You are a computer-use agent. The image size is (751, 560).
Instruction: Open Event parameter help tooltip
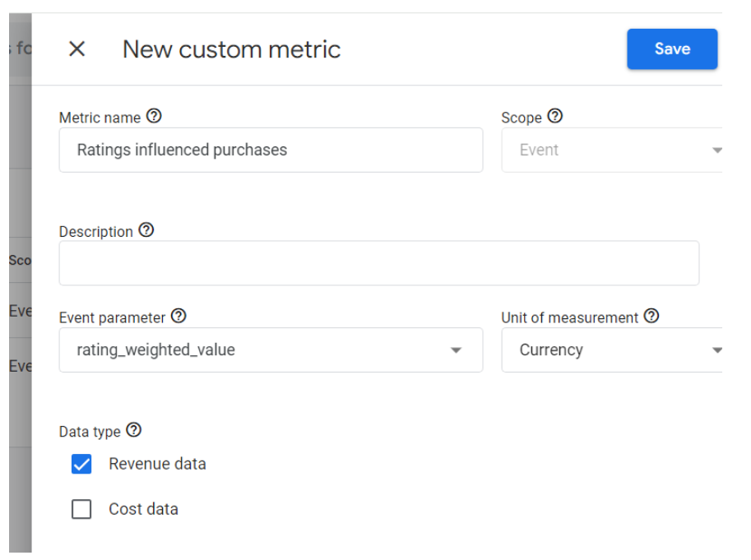(x=179, y=316)
